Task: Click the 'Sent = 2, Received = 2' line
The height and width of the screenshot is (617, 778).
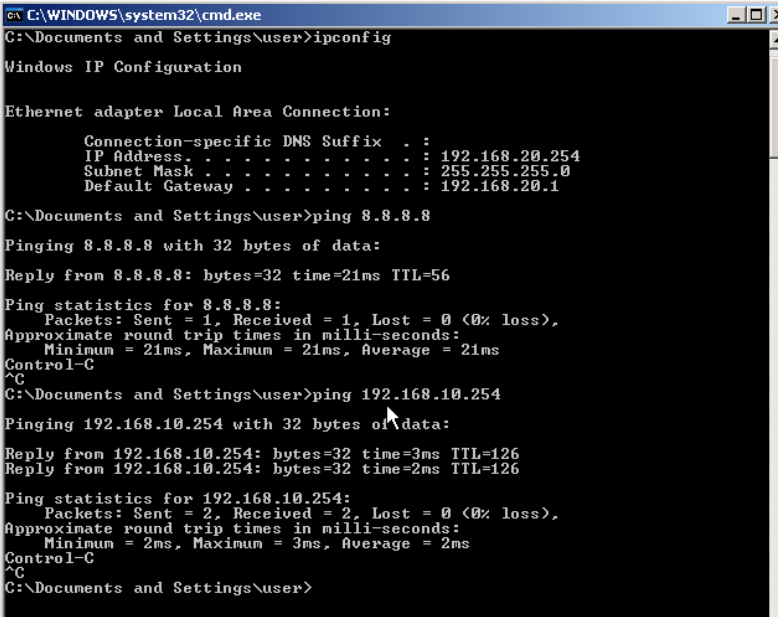Action: click(302, 514)
